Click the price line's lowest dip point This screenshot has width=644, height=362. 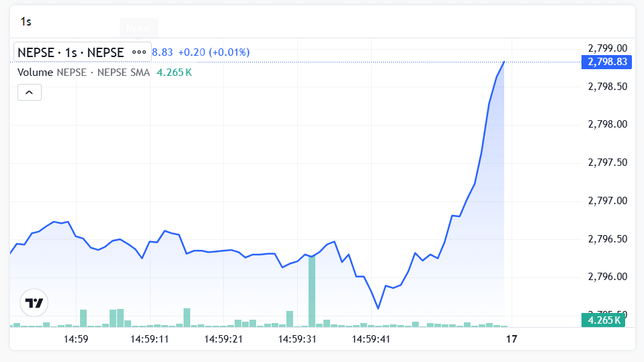click(378, 308)
